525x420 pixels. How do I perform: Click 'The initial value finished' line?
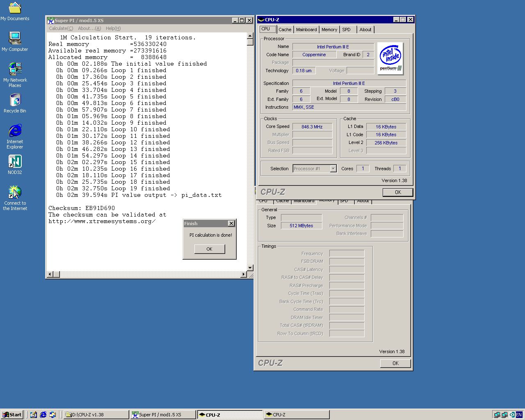click(132, 64)
